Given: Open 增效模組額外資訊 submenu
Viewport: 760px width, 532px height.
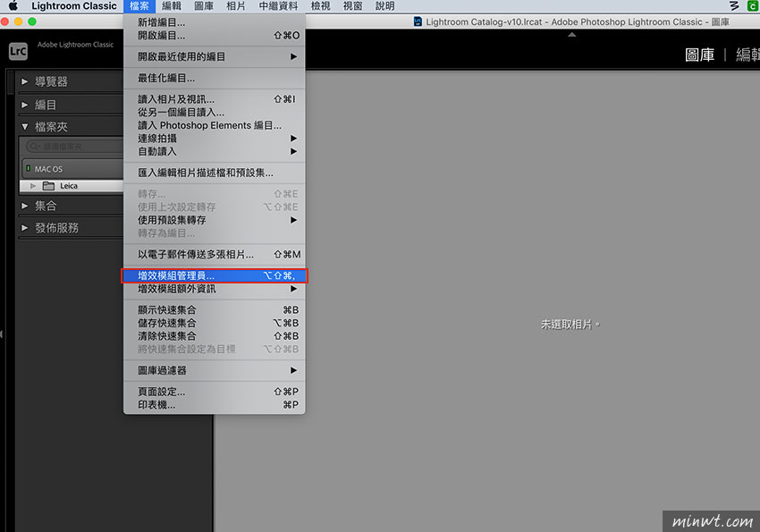Looking at the screenshot, I should [x=215, y=289].
